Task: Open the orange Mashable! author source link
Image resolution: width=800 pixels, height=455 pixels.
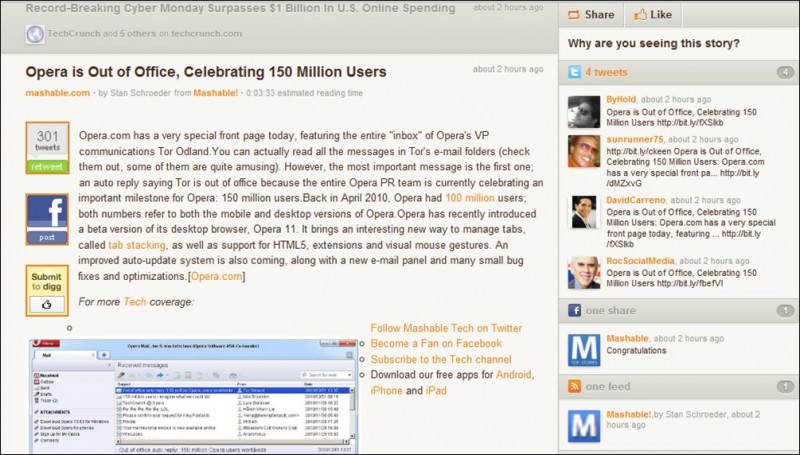Action: point(215,93)
